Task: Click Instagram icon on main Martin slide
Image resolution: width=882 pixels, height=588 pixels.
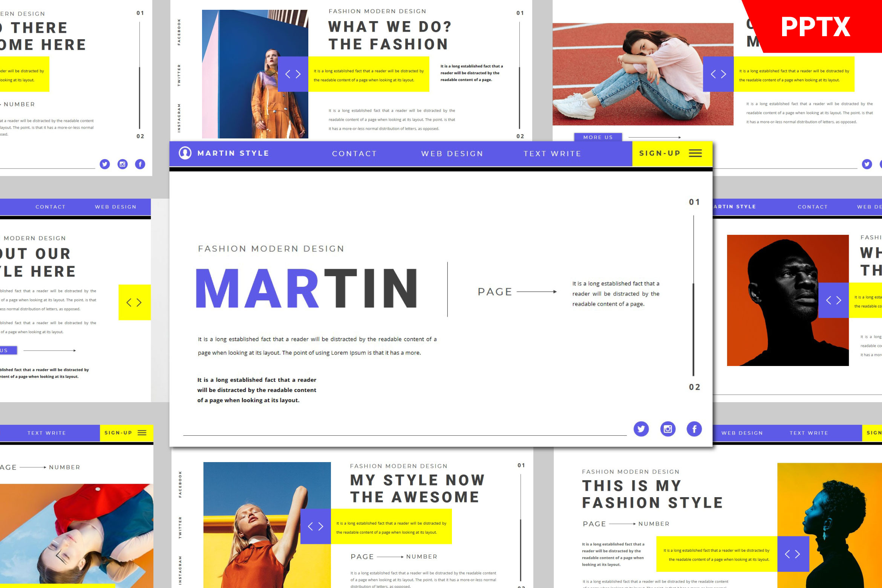Action: coord(668,429)
